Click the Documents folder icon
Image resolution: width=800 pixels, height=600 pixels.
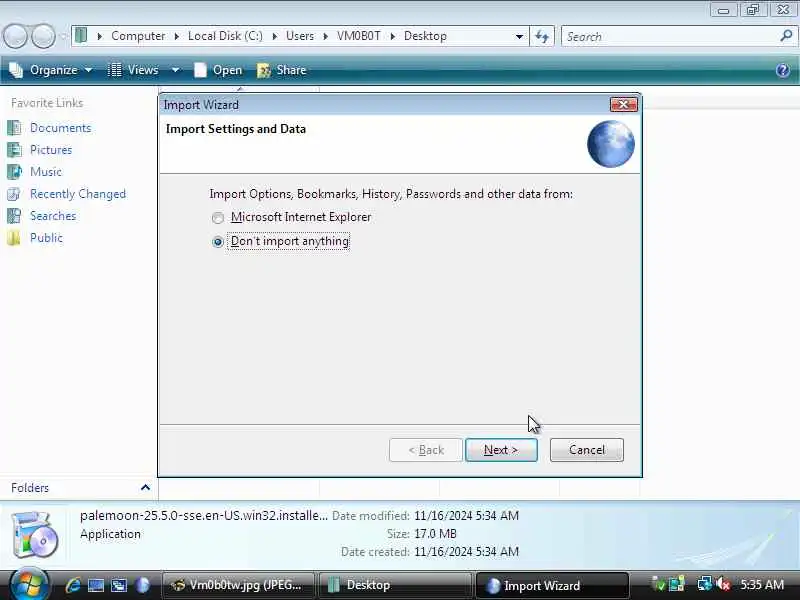click(14, 128)
